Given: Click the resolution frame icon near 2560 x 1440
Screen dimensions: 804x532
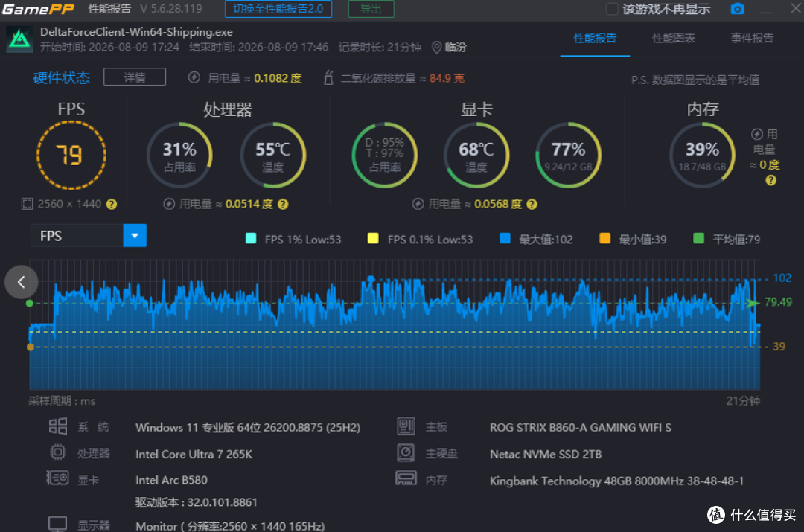Looking at the screenshot, I should 28,204.
